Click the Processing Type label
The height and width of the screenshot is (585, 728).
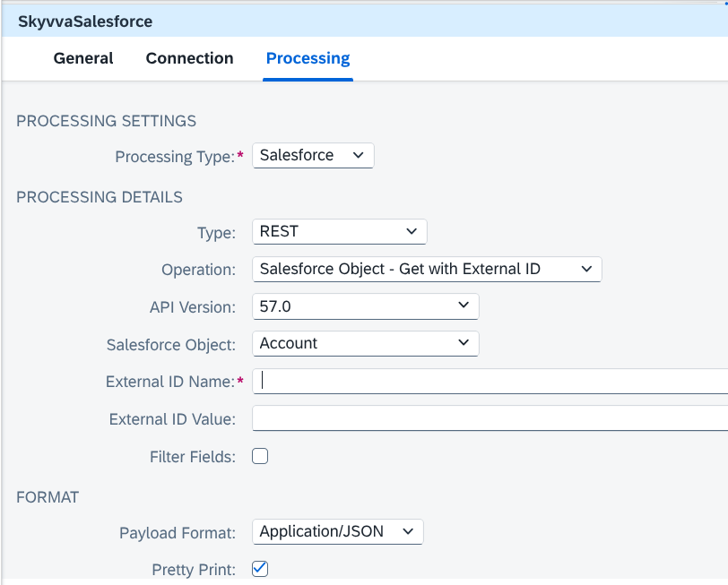pyautogui.click(x=175, y=157)
